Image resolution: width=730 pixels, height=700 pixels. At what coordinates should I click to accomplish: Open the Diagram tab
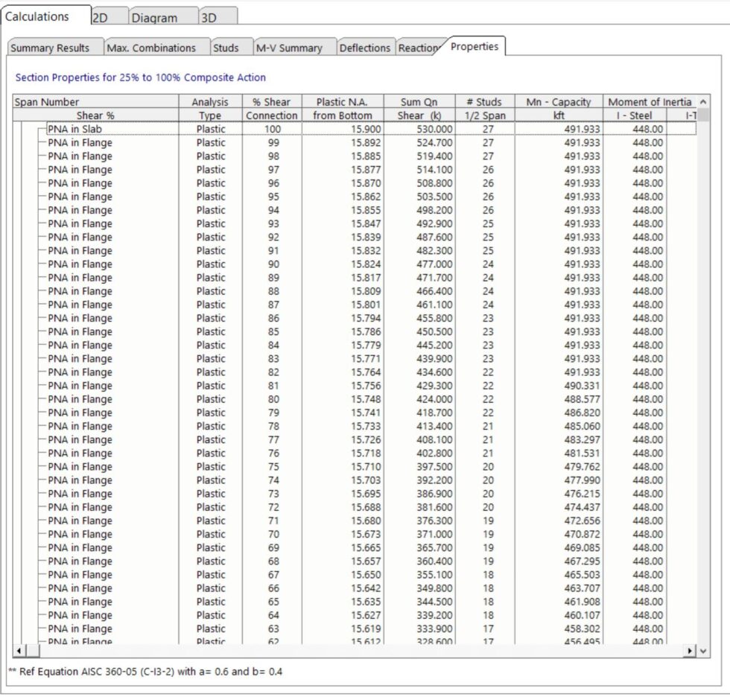154,17
